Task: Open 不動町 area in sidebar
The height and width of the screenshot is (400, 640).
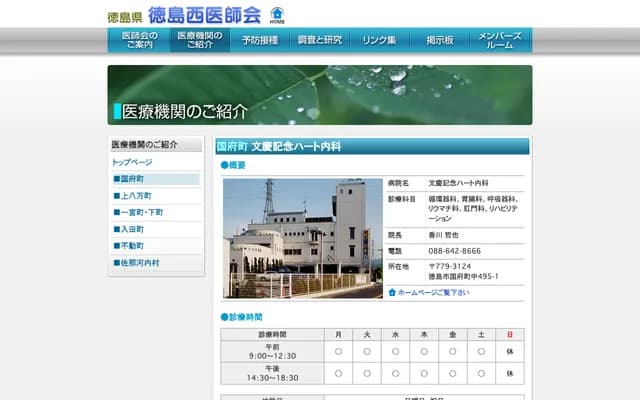Action: [x=132, y=246]
